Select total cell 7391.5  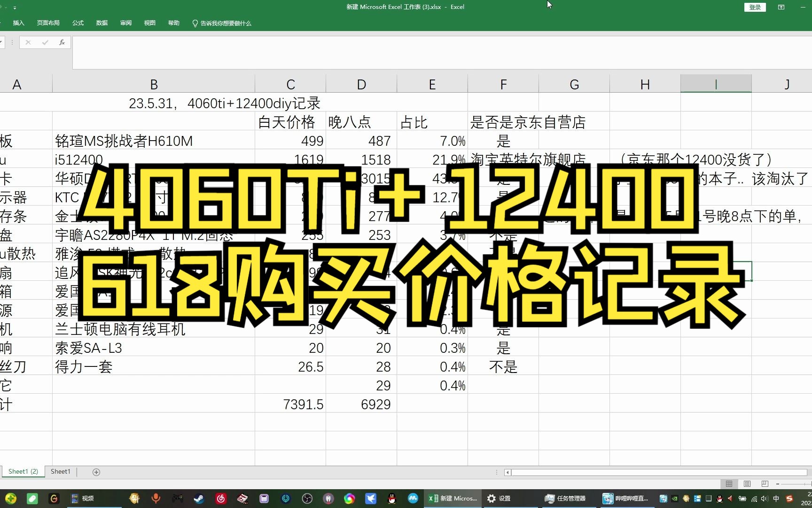click(x=290, y=404)
